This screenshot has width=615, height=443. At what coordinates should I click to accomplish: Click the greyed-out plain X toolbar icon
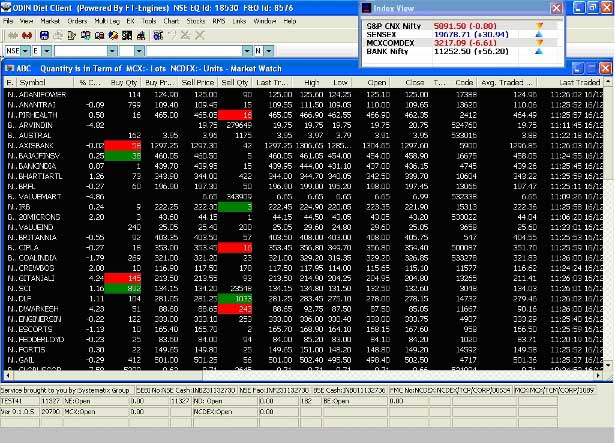(x=200, y=36)
